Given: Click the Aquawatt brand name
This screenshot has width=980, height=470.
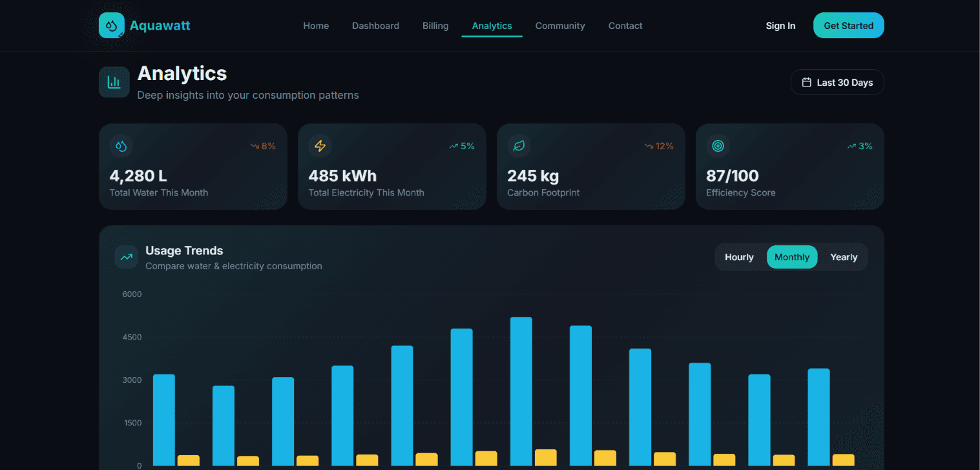Looking at the screenshot, I should coord(160,26).
